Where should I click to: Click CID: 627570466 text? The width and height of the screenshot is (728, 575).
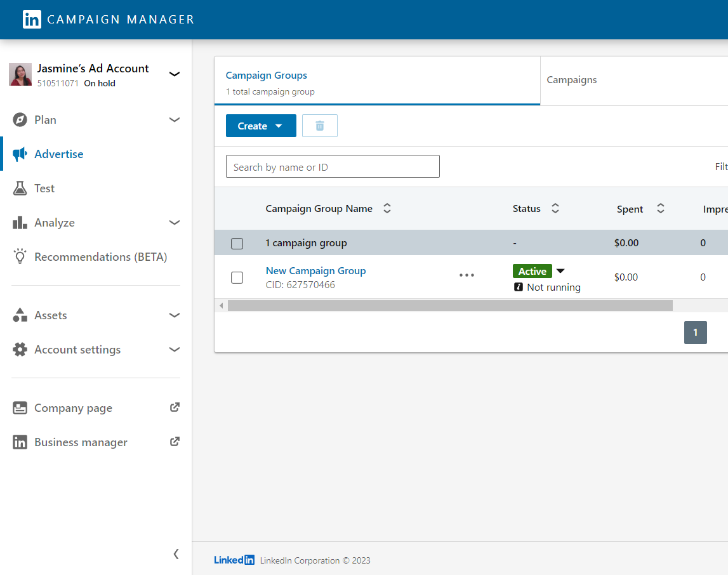300,285
